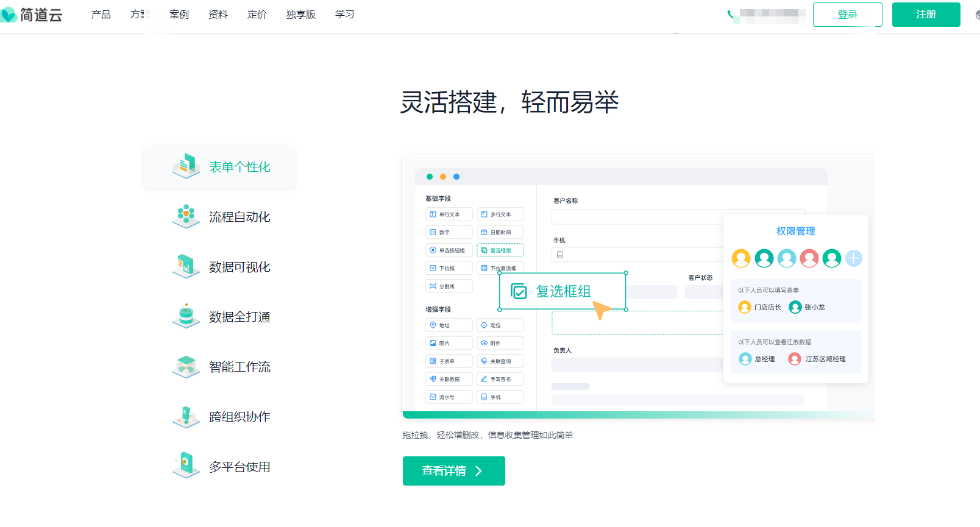980x527 pixels.
Task: Click the 跨组织协作 icon
Action: (x=186, y=417)
